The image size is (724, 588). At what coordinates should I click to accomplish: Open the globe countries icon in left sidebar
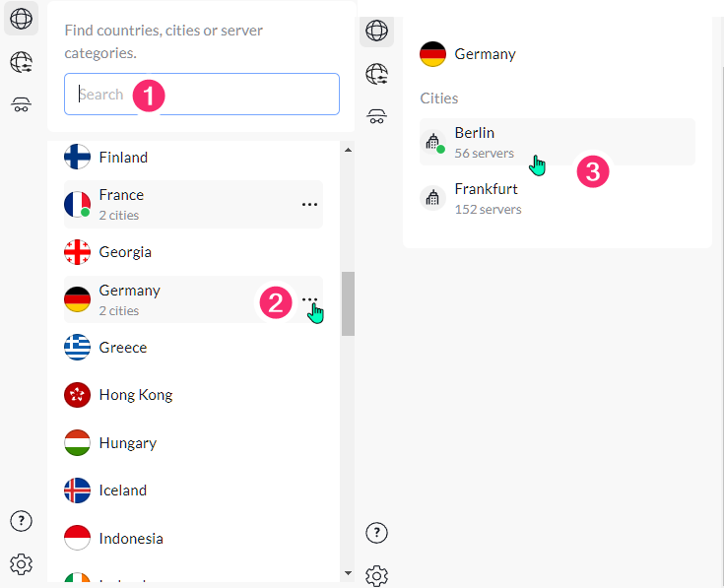click(x=22, y=19)
